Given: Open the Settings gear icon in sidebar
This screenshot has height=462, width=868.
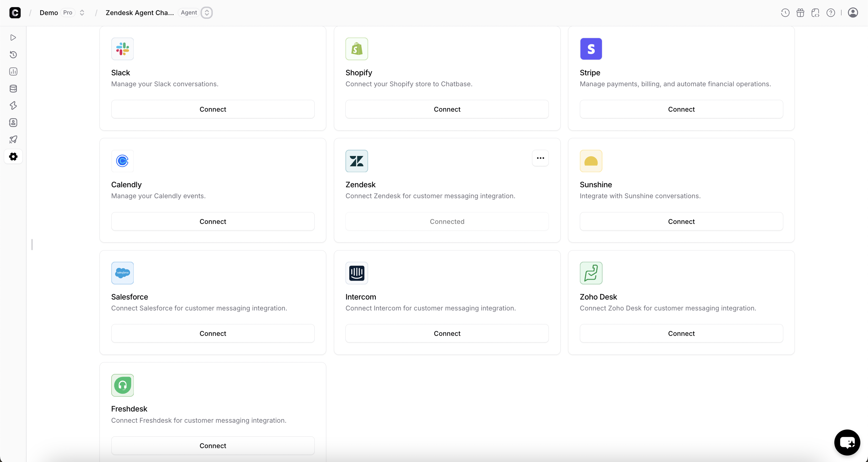Looking at the screenshot, I should click(13, 157).
